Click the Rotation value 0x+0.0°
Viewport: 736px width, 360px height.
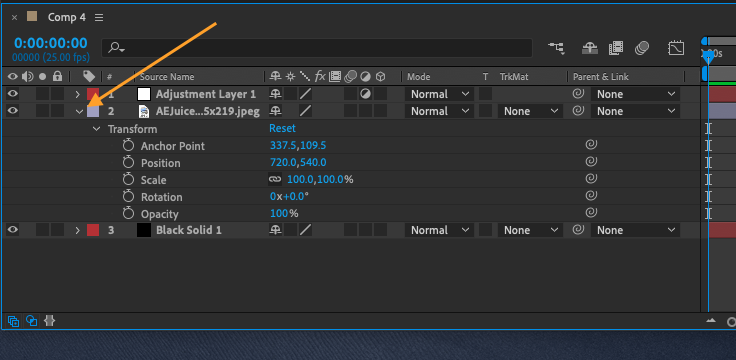(x=289, y=196)
